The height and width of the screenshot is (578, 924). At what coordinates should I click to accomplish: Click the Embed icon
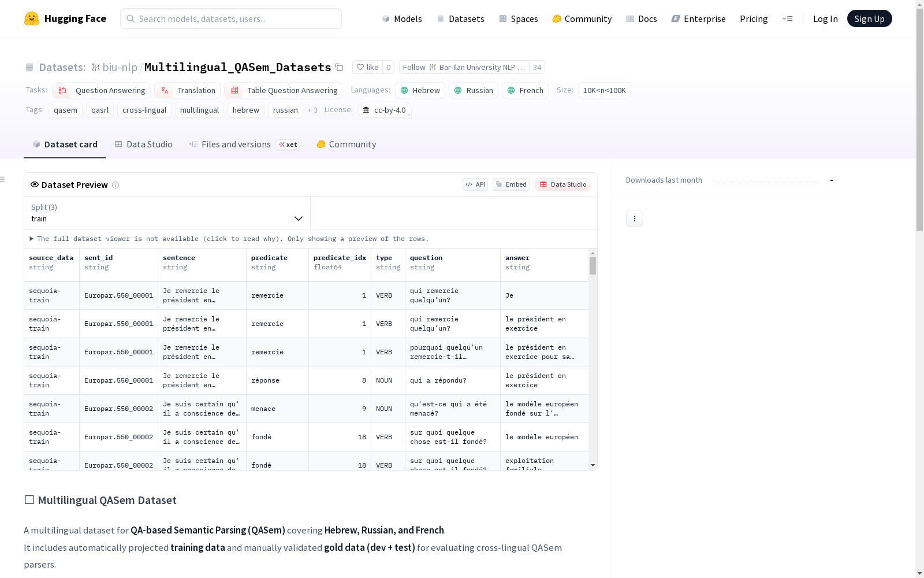499,184
